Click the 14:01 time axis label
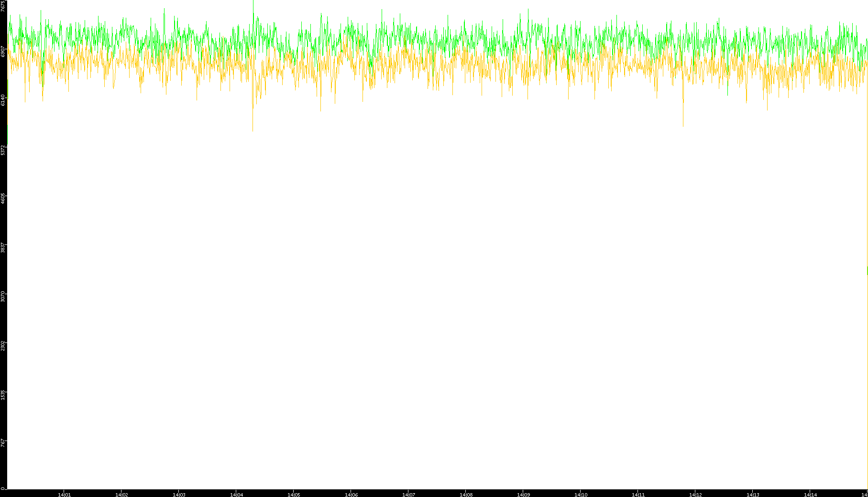The height and width of the screenshot is (497, 868). coord(64,494)
